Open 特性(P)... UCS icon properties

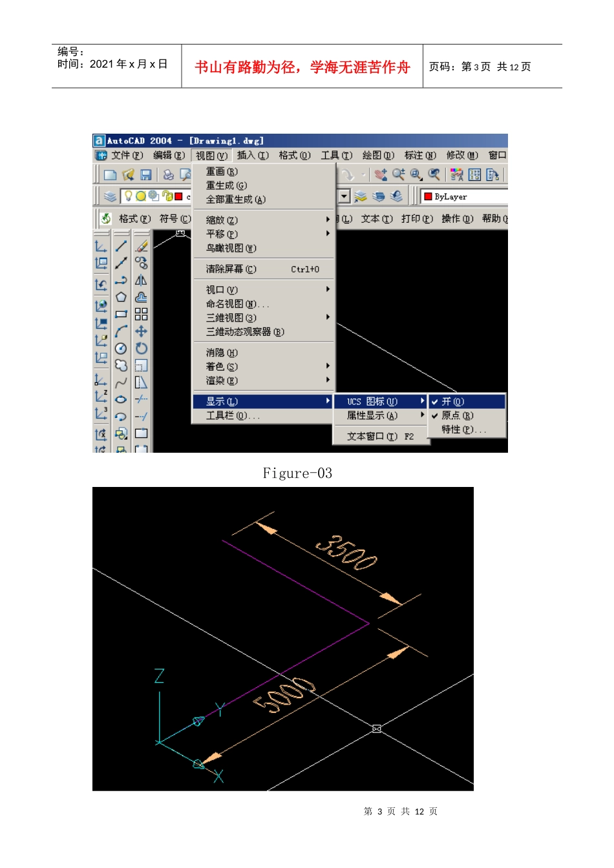click(467, 429)
